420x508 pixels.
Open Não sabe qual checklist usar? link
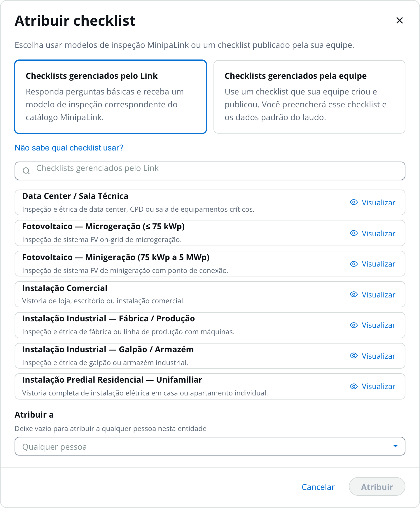(x=69, y=148)
